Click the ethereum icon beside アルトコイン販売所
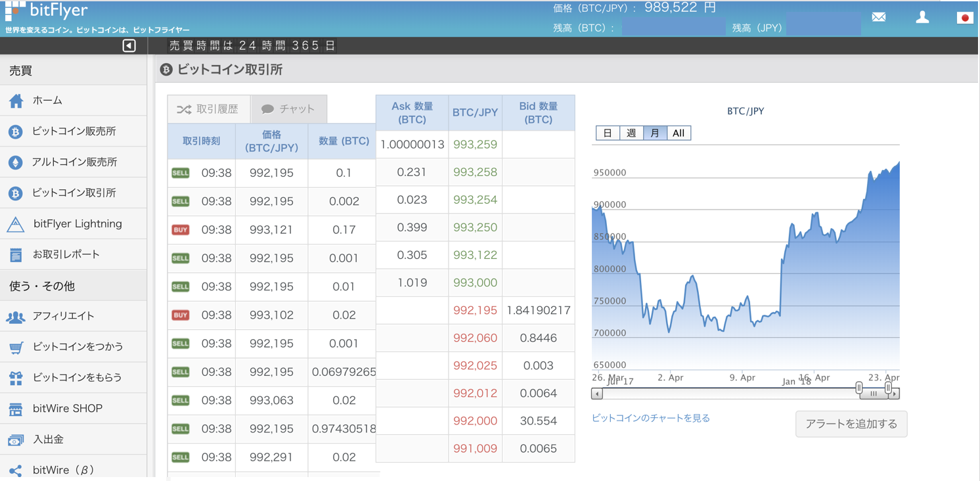The height and width of the screenshot is (481, 980). (x=16, y=162)
